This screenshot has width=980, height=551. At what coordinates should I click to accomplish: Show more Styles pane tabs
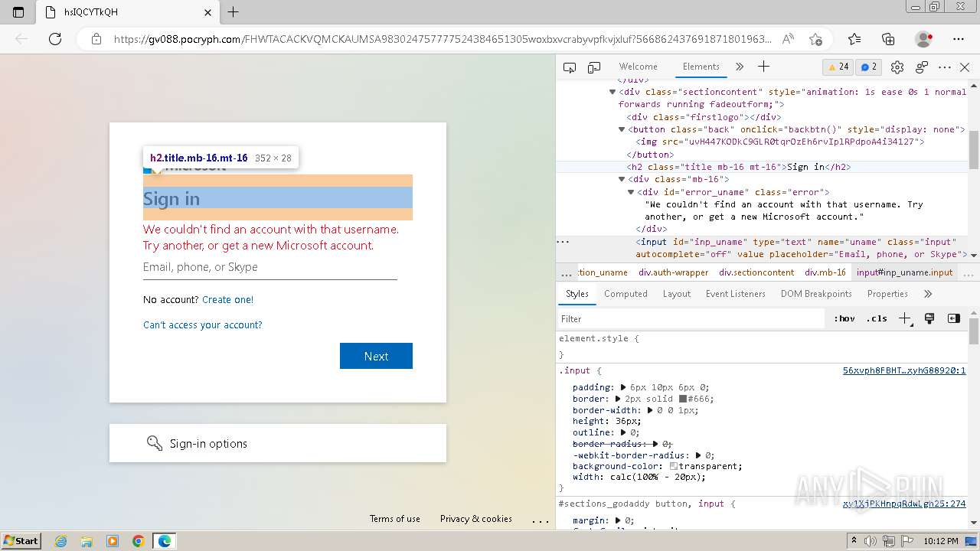click(x=928, y=294)
